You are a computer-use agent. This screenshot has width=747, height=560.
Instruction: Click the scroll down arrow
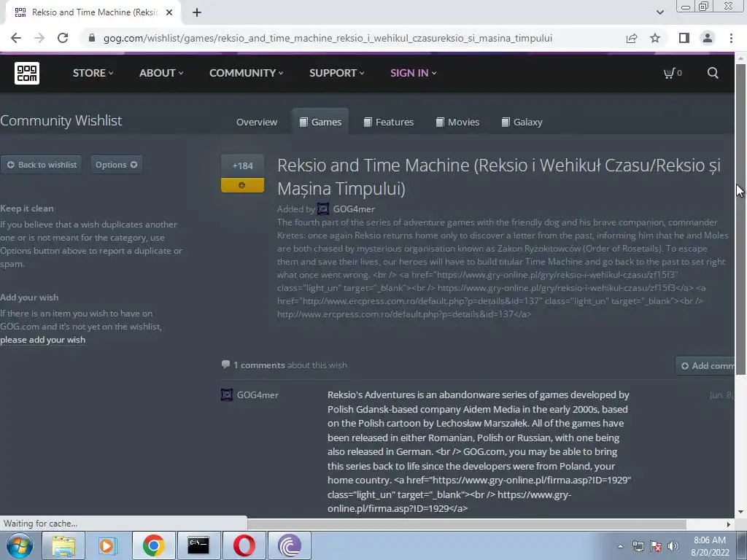point(740,512)
